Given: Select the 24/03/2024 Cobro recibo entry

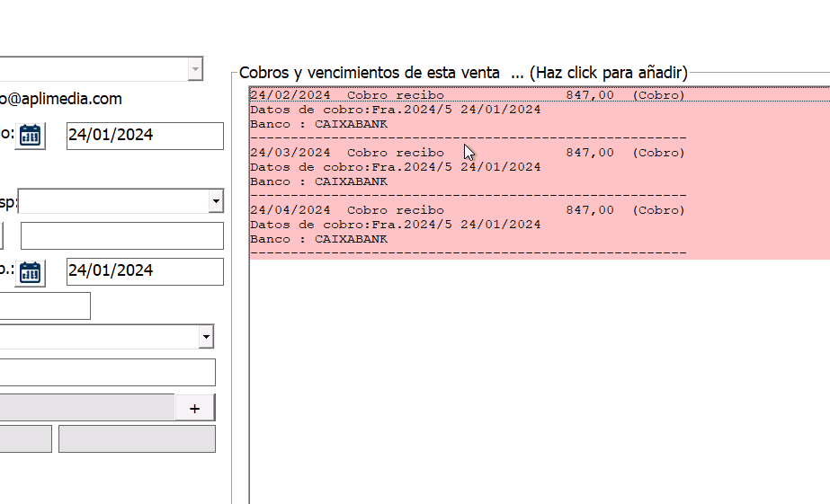Looking at the screenshot, I should [396, 154].
